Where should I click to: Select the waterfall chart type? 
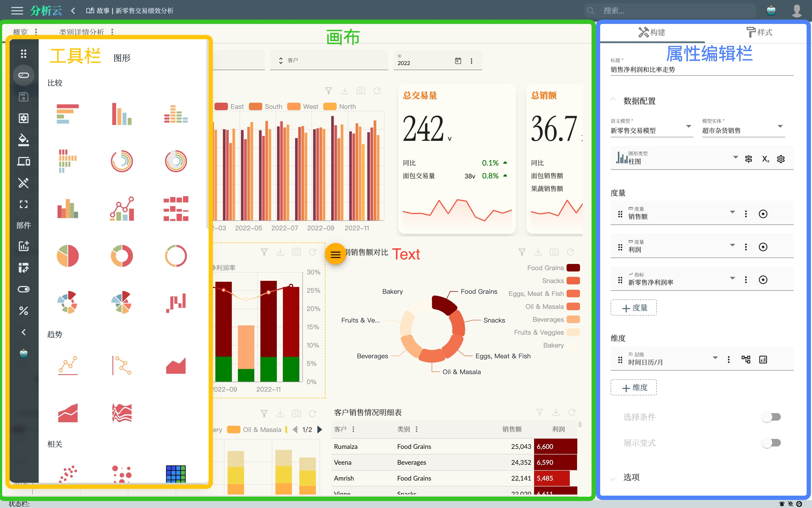coord(176,303)
